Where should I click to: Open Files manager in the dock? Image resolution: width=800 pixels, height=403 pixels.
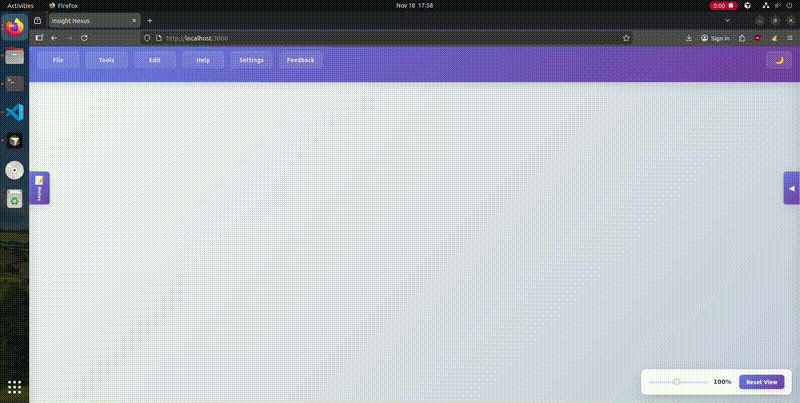click(15, 56)
